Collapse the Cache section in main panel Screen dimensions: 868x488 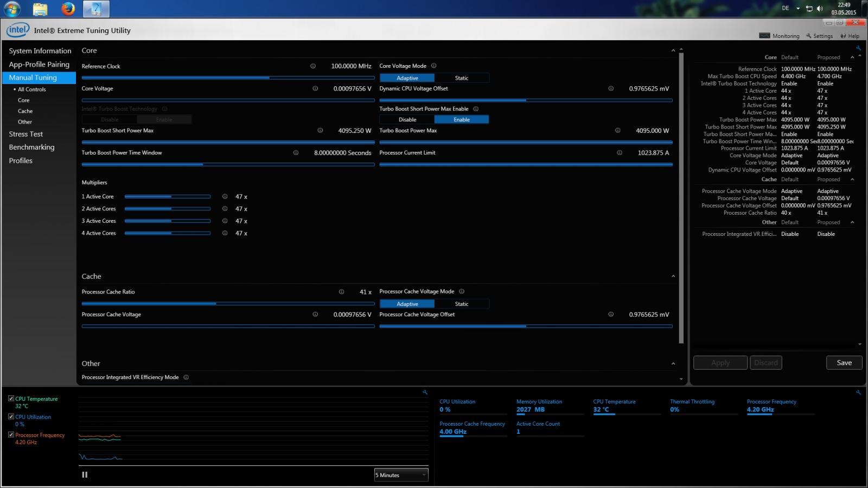tap(673, 276)
